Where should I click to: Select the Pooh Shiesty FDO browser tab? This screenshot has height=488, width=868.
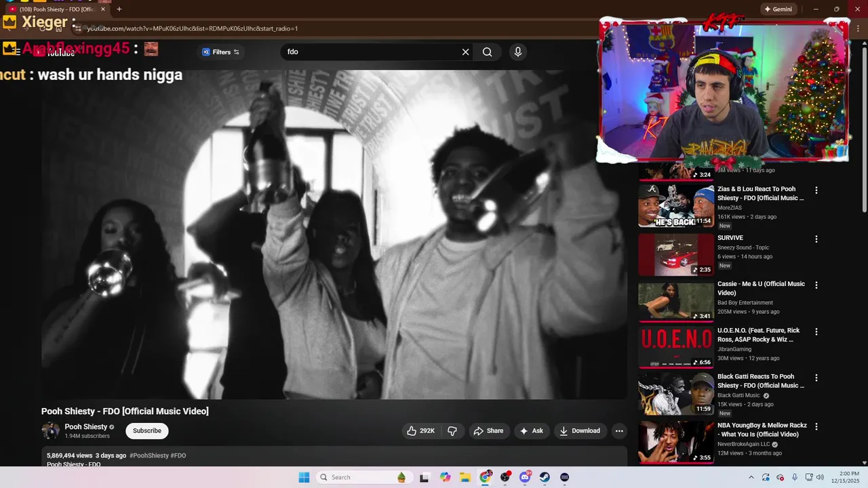[x=58, y=9]
